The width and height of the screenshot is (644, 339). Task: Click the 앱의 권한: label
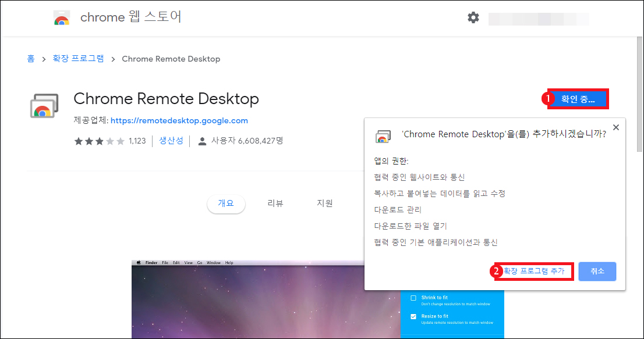[391, 161]
